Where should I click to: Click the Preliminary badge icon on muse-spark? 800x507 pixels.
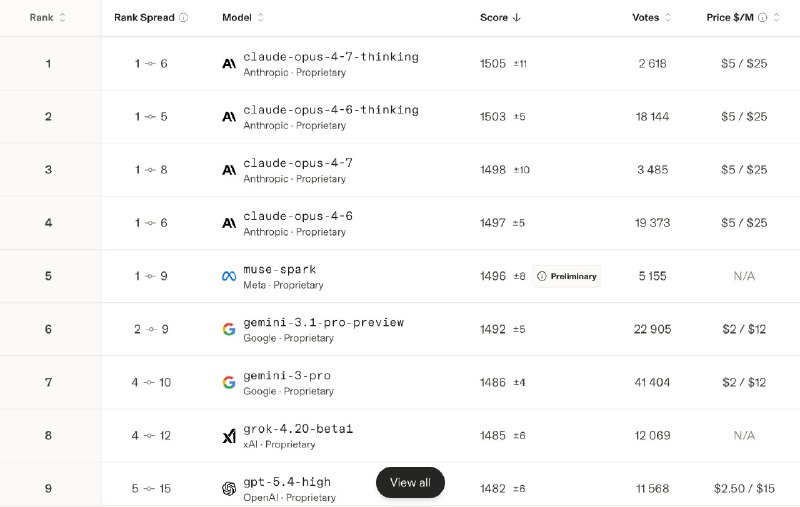(x=542, y=276)
